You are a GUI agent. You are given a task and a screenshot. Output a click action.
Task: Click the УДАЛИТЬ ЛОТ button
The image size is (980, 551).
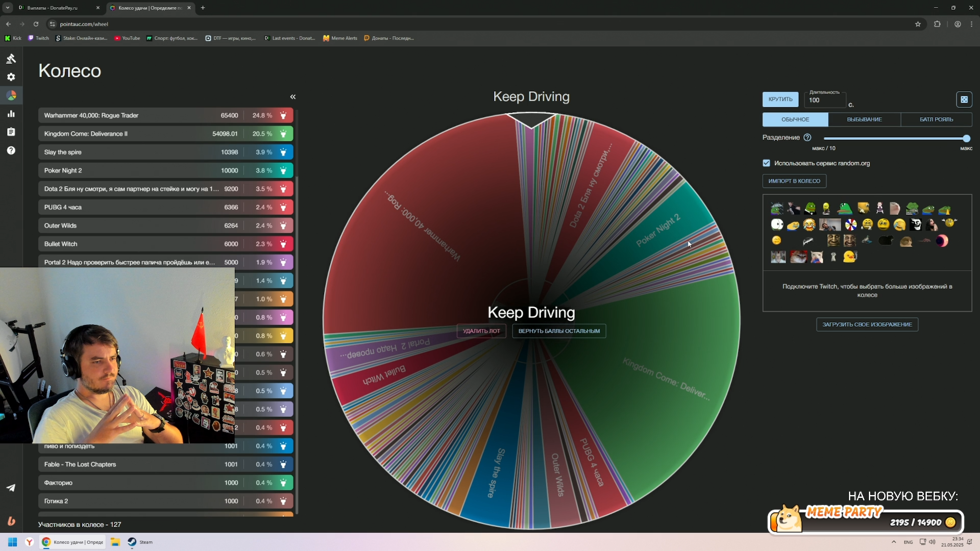point(481,331)
